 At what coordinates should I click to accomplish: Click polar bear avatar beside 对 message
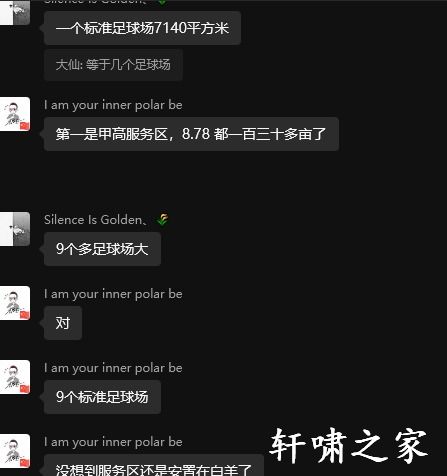(x=15, y=303)
